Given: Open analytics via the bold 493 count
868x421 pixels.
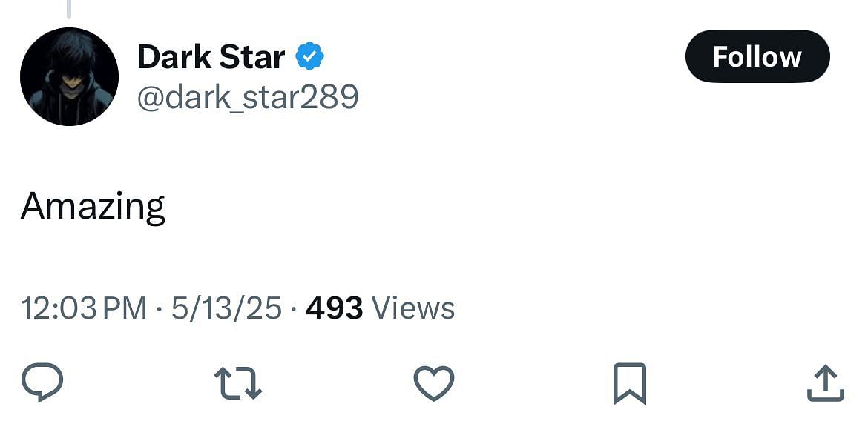Looking at the screenshot, I should coord(335,308).
